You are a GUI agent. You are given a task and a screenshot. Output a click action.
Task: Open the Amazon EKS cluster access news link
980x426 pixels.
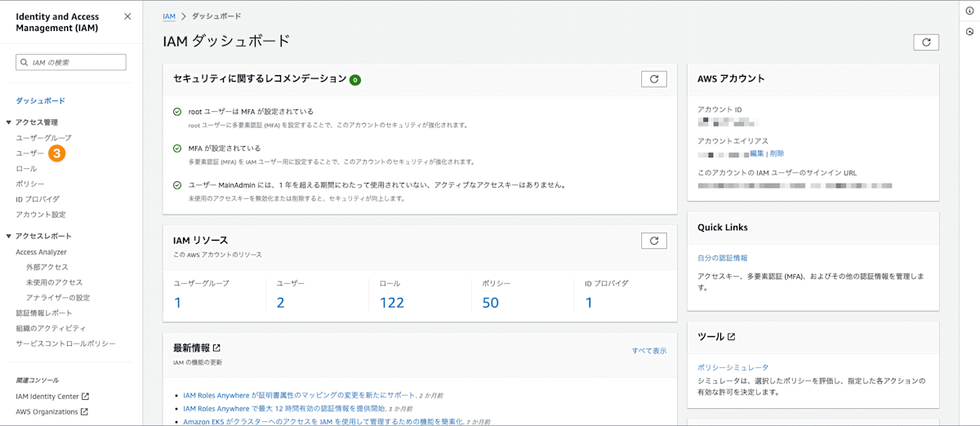[323, 421]
